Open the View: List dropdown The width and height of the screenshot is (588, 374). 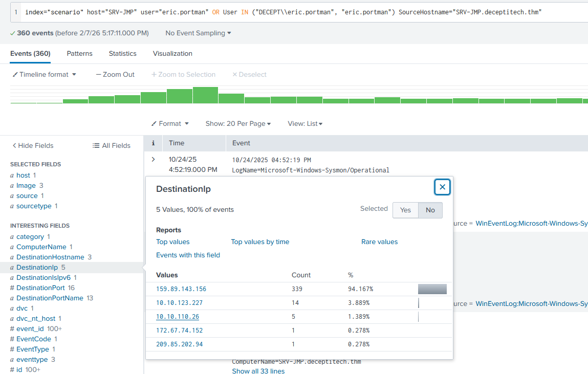pyautogui.click(x=305, y=124)
